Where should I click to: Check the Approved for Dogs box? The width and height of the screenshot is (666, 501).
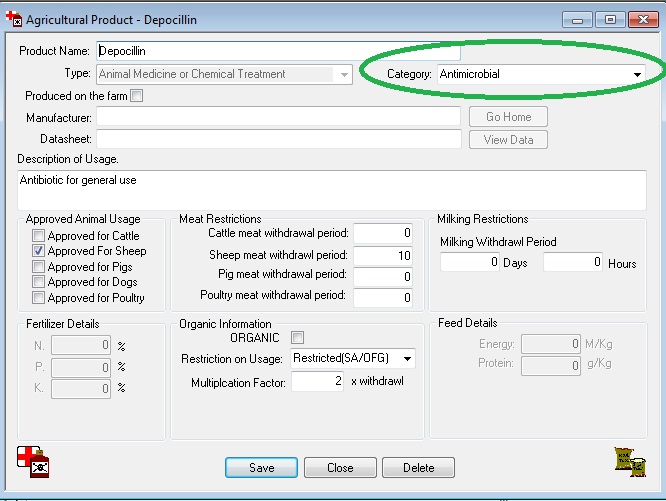pos(38,282)
